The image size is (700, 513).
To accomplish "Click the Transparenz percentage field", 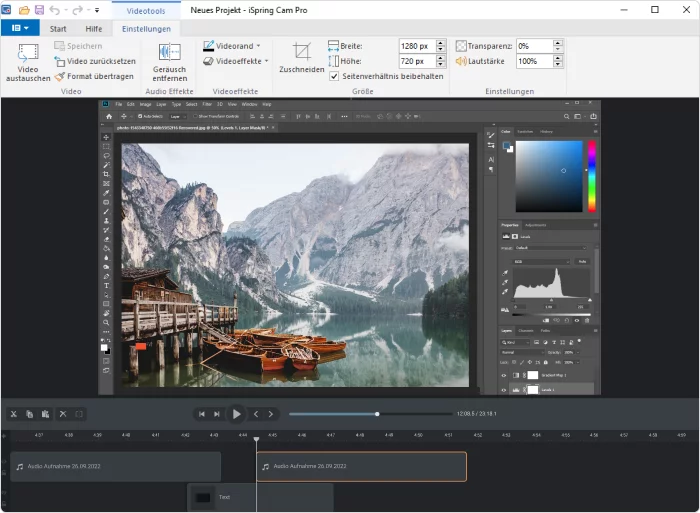I will (534, 46).
